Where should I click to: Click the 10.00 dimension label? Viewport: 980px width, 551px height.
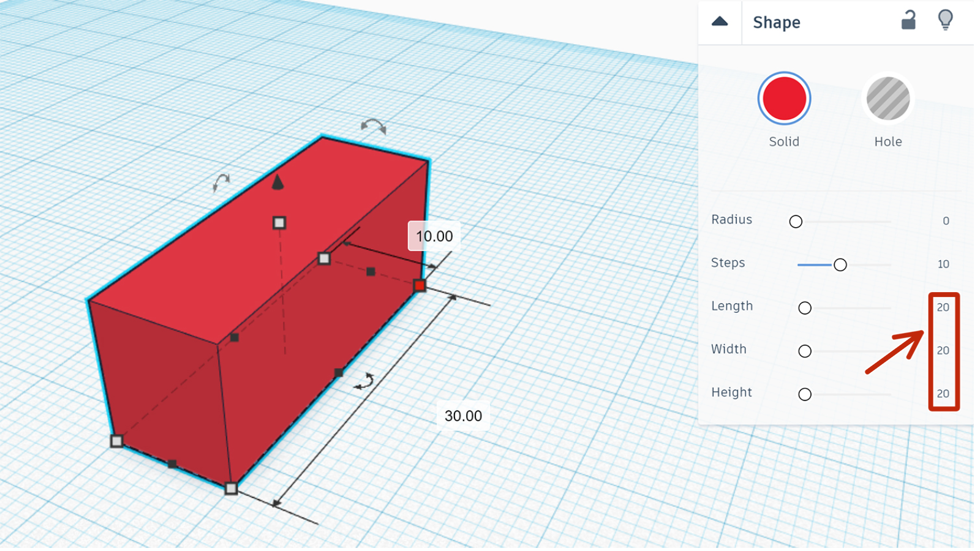point(434,236)
